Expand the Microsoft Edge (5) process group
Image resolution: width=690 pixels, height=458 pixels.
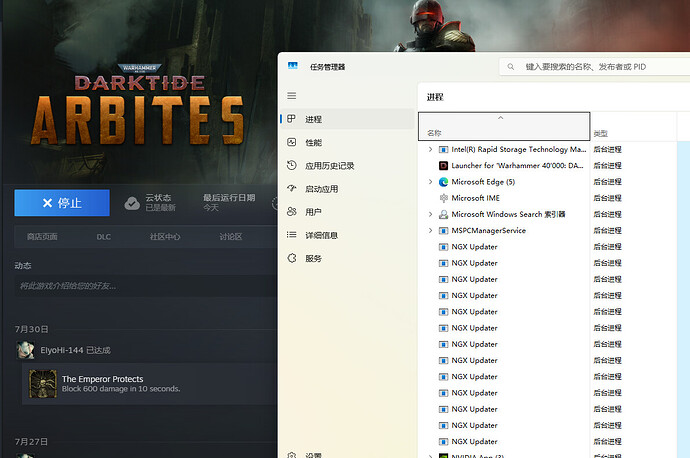[430, 182]
